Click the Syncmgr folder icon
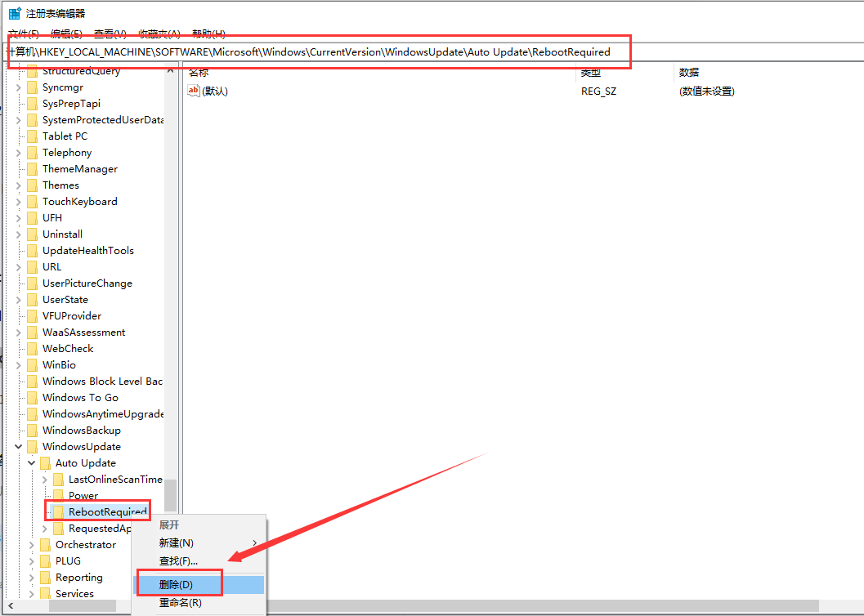The image size is (864, 616). click(33, 87)
